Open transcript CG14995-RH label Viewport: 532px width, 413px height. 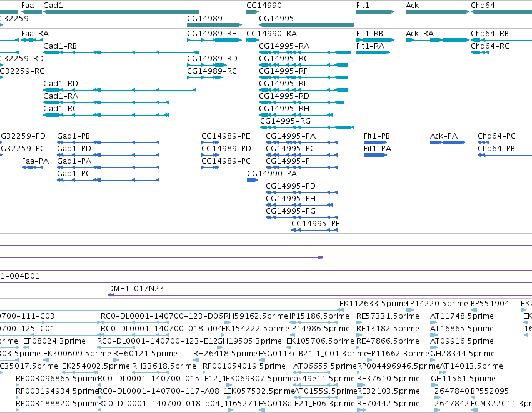click(x=284, y=109)
